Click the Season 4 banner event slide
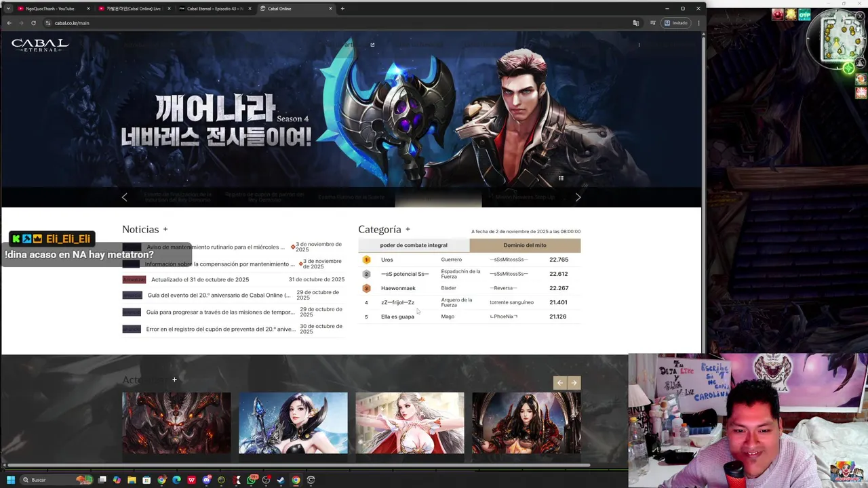 [x=438, y=197]
